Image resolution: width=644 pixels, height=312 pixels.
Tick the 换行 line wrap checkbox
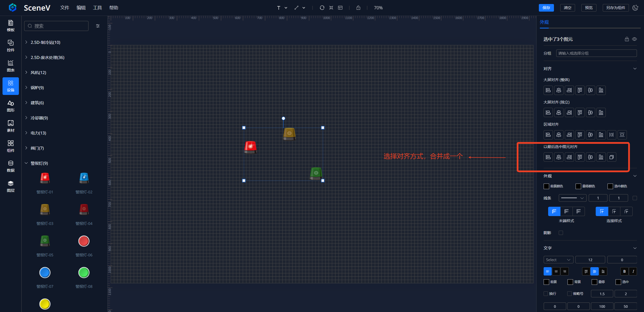(546, 294)
